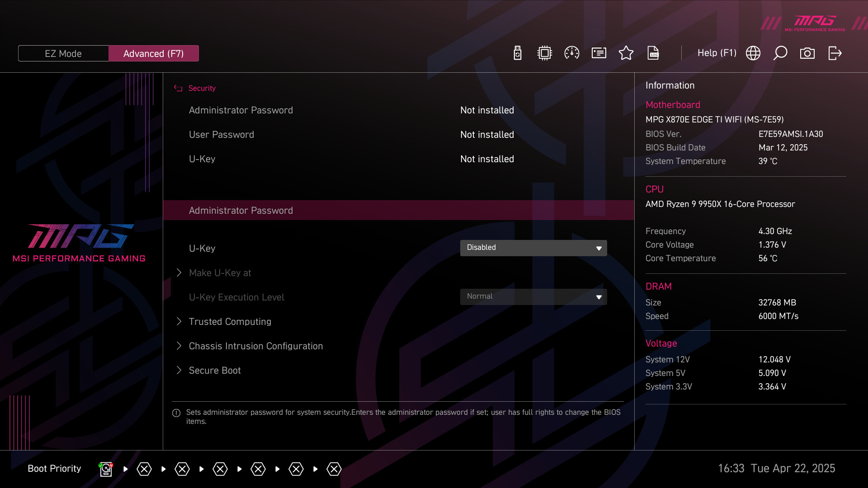This screenshot has width=868, height=488.
Task: Open the M-Flash USB update icon
Action: point(518,53)
